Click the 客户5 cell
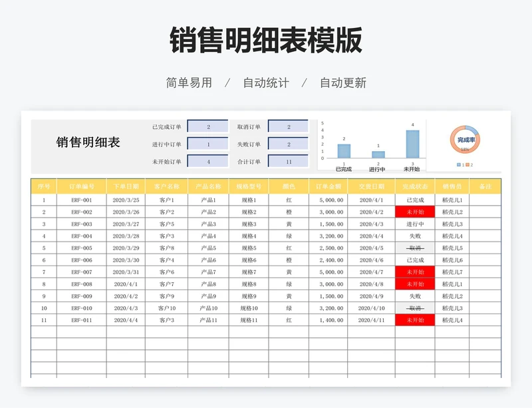 pyautogui.click(x=167, y=224)
